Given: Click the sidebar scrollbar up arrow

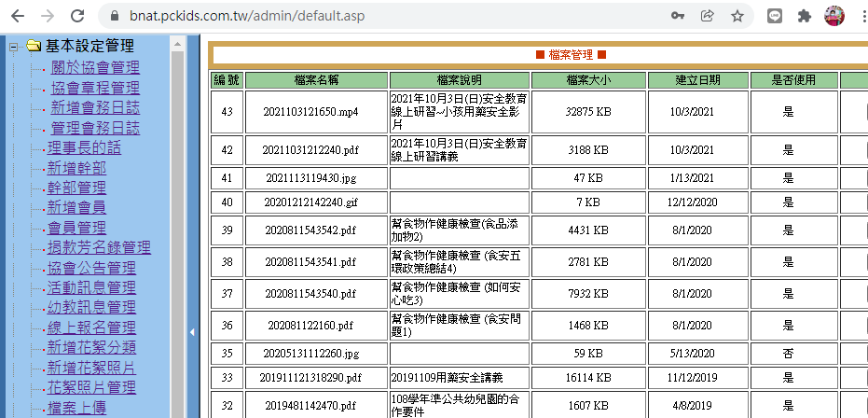Looking at the screenshot, I should pyautogui.click(x=177, y=44).
